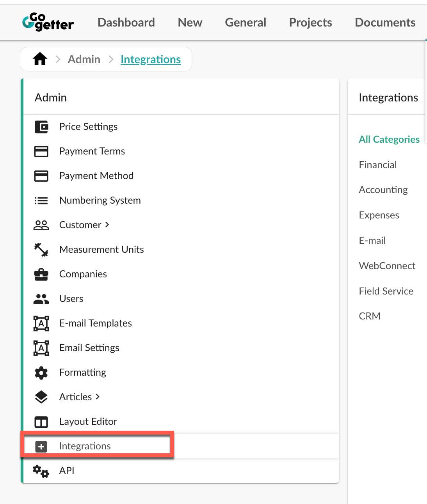Open the Documents menu in top navigation
The width and height of the screenshot is (427, 504).
385,23
